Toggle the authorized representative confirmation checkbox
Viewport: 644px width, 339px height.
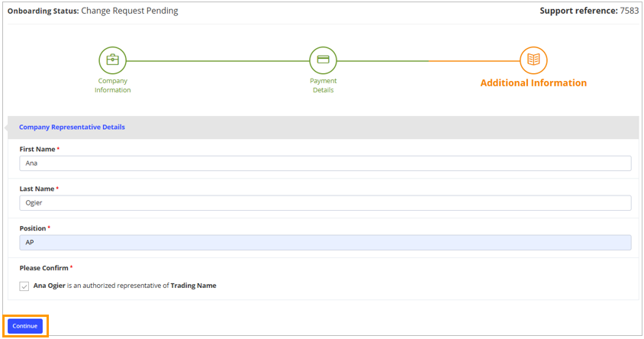25,286
